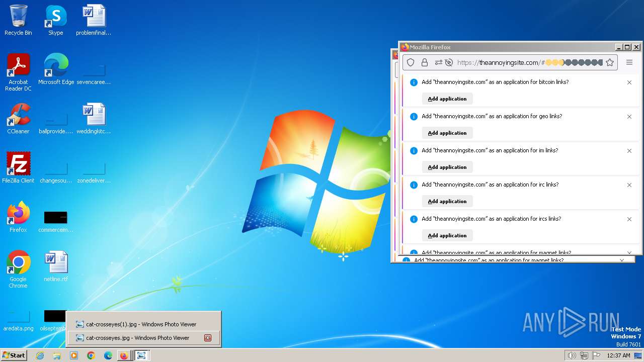Open the Firefox hamburger menu
This screenshot has height=362, width=644.
click(629, 62)
